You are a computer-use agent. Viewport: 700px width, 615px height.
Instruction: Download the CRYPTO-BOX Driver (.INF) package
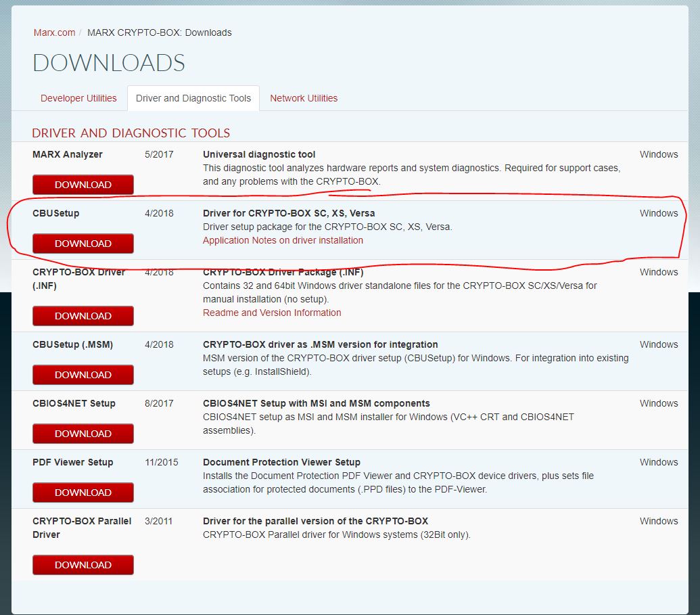click(83, 316)
